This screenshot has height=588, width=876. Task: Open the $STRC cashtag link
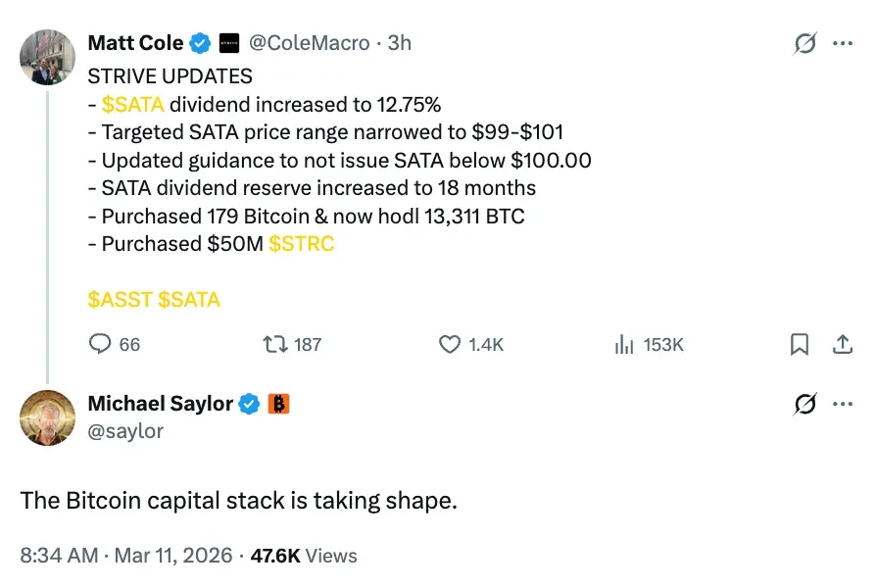pos(301,244)
